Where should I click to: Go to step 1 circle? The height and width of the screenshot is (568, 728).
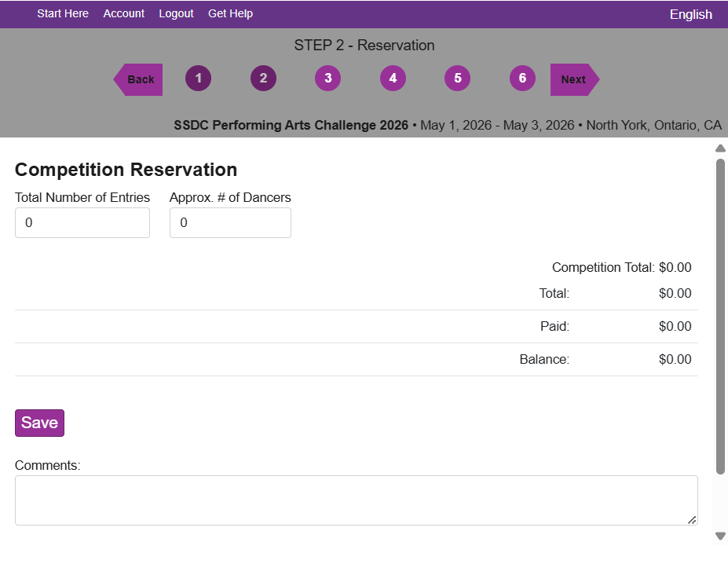(x=199, y=79)
